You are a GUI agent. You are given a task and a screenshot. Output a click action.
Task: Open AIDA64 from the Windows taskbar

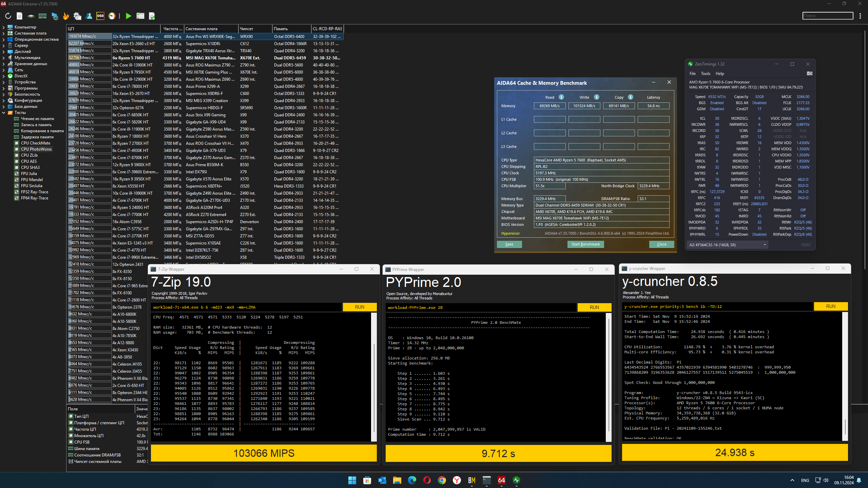pos(501,480)
